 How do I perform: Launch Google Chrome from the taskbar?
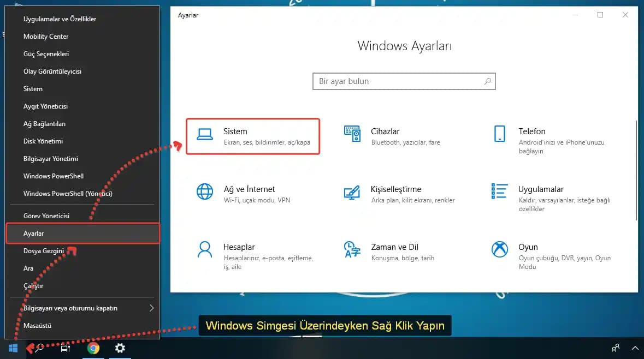(93, 348)
